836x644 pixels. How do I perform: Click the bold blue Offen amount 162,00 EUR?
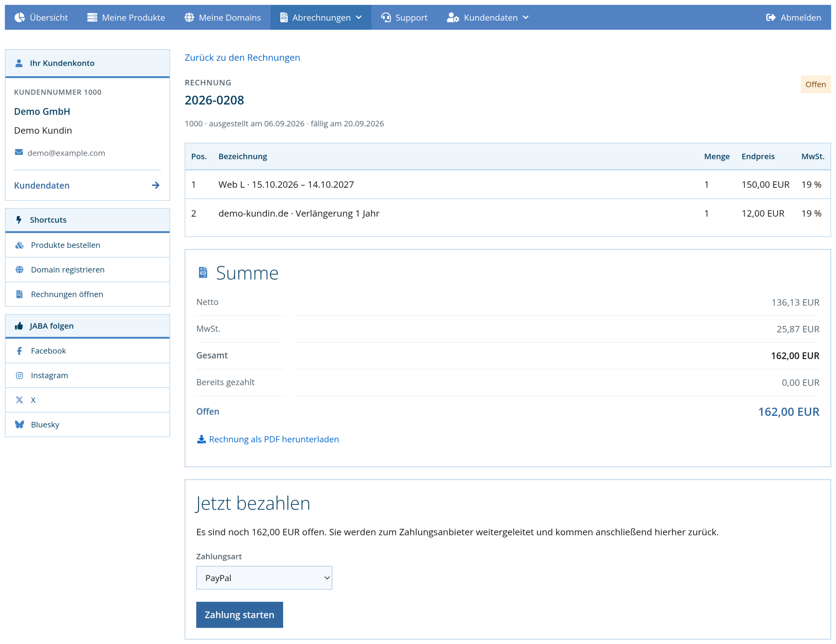click(x=789, y=412)
